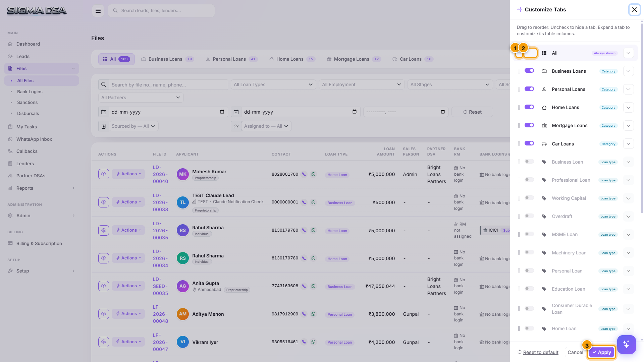This screenshot has width=644, height=362.
Task: Expand Education Loan tab options
Action: [628, 289]
